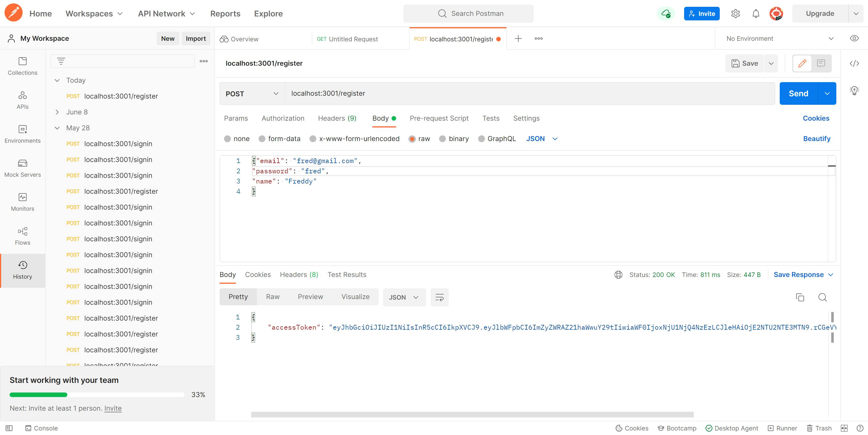Open the JSON format dropdown in response
Viewport: 868px width, 435px height.
(403, 297)
